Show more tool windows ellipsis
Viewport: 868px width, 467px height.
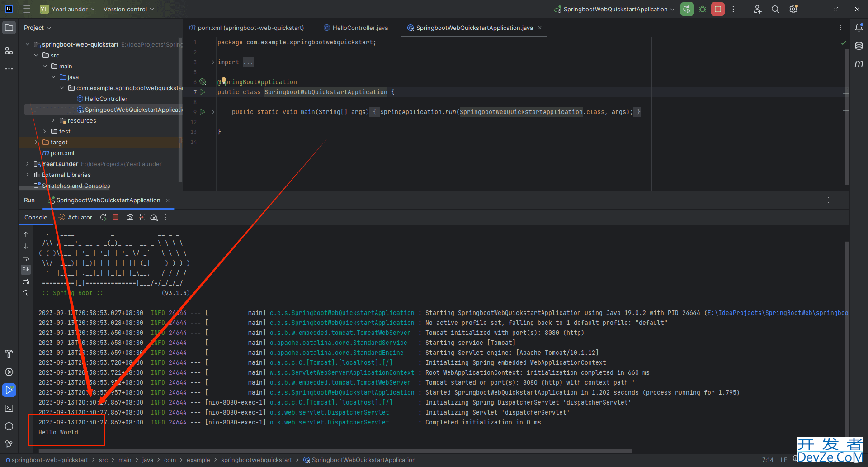[9, 69]
